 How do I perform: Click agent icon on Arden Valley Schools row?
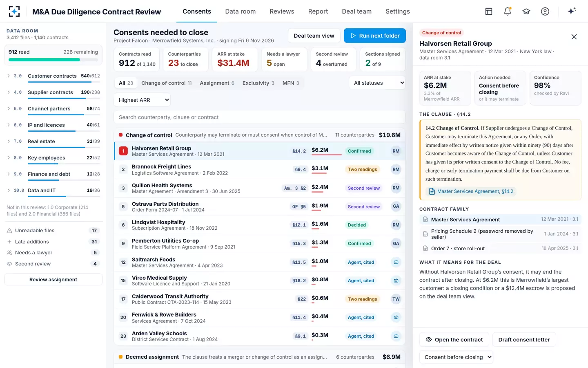396,336
